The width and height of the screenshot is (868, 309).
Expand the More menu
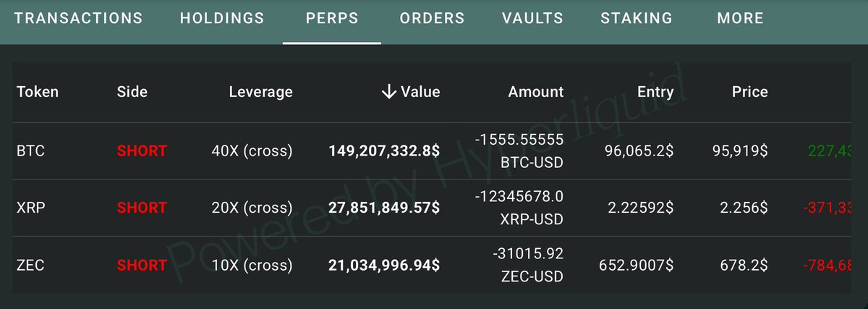[740, 18]
